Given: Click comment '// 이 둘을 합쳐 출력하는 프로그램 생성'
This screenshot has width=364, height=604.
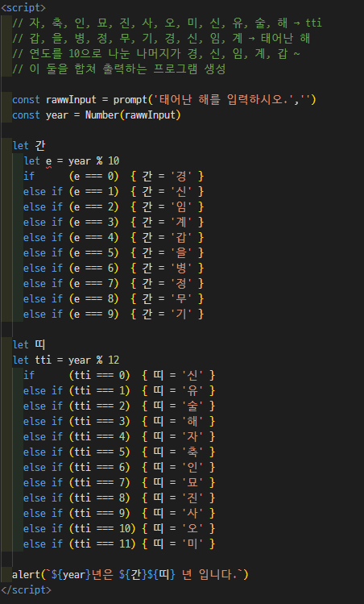Looking at the screenshot, I should coord(119,69).
